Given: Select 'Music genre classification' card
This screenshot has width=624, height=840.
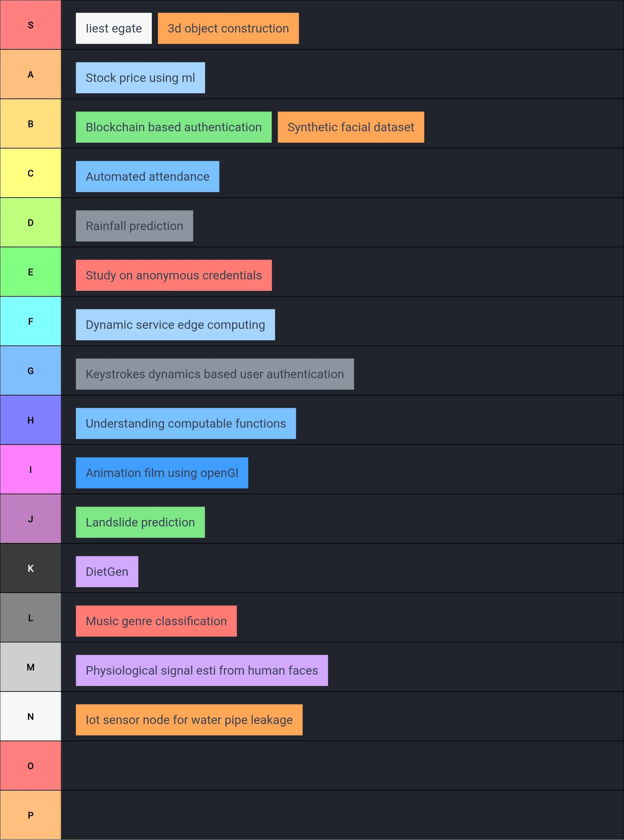Looking at the screenshot, I should tap(156, 621).
